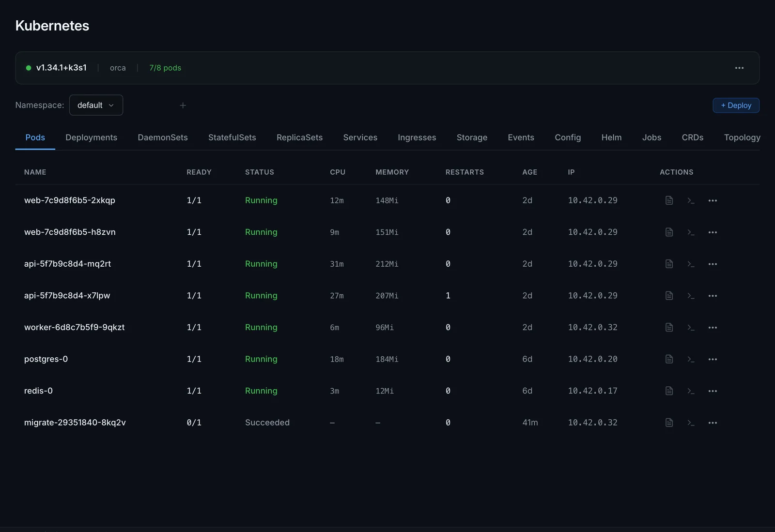The width and height of the screenshot is (775, 532).
Task: View logs for postgres-0 pod
Action: pyautogui.click(x=669, y=359)
